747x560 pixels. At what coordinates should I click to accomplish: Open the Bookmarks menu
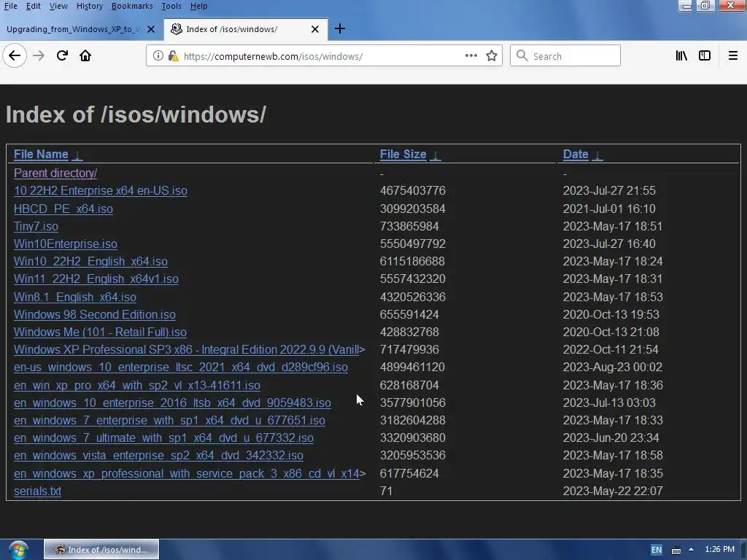(x=132, y=6)
